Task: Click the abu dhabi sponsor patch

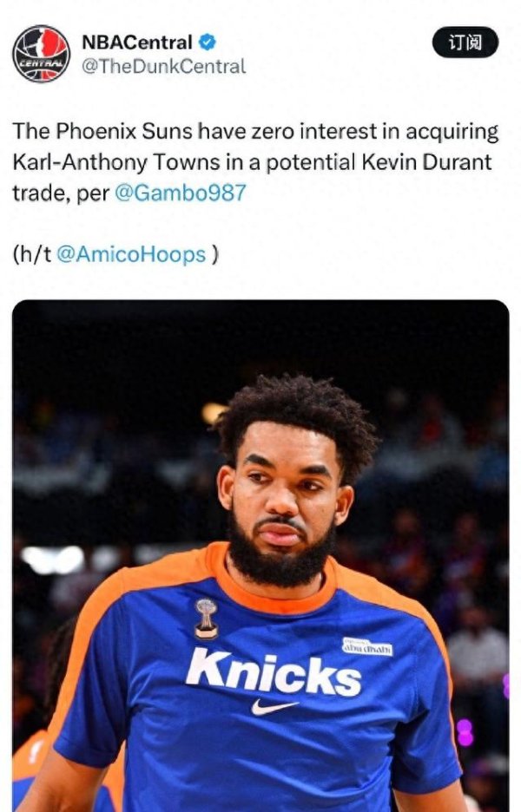Action: [367, 647]
